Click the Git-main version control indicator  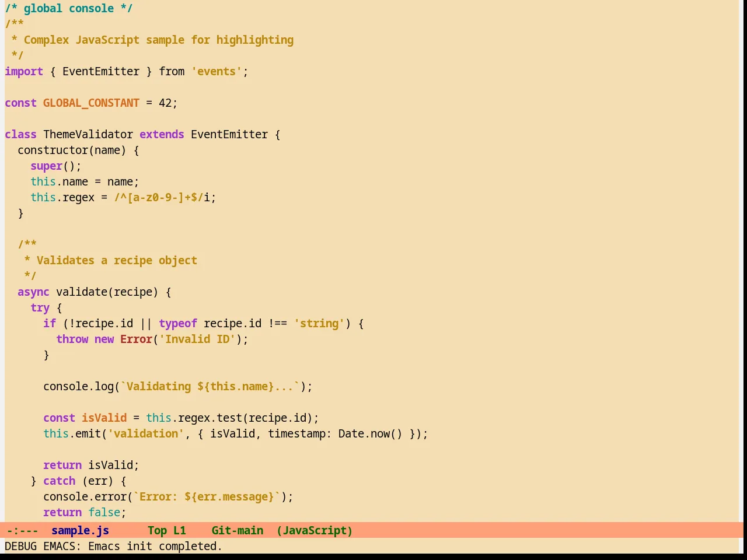tap(237, 530)
